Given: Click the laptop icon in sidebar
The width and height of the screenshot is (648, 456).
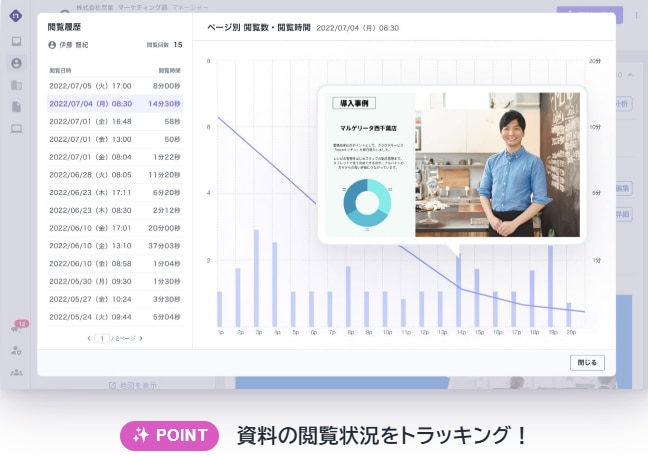Looking at the screenshot, I should pos(16,128).
